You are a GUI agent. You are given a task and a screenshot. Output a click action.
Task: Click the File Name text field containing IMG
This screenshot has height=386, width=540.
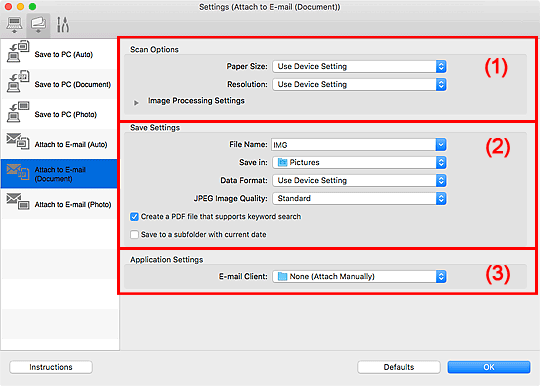pyautogui.click(x=353, y=145)
